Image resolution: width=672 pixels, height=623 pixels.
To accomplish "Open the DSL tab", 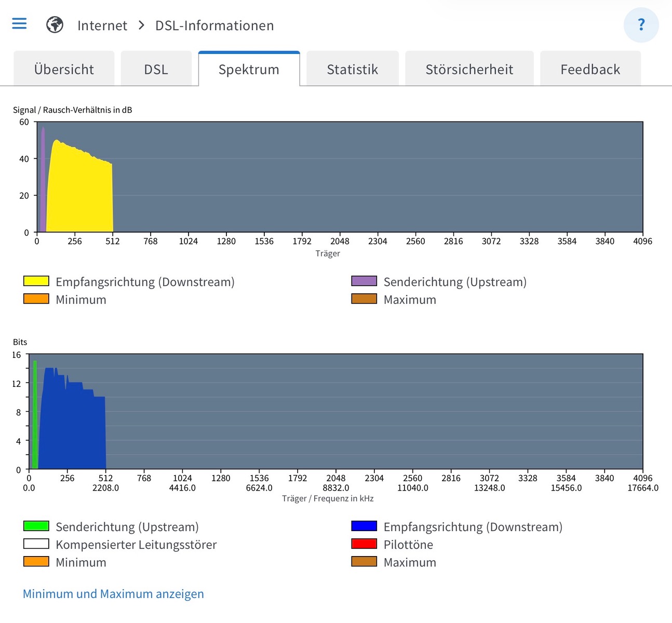I will [x=156, y=69].
